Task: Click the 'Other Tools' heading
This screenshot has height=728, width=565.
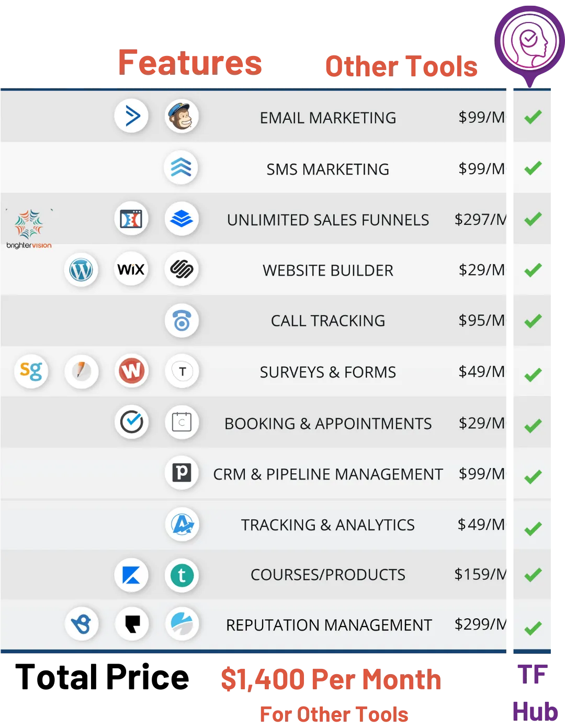Action: coord(401,66)
